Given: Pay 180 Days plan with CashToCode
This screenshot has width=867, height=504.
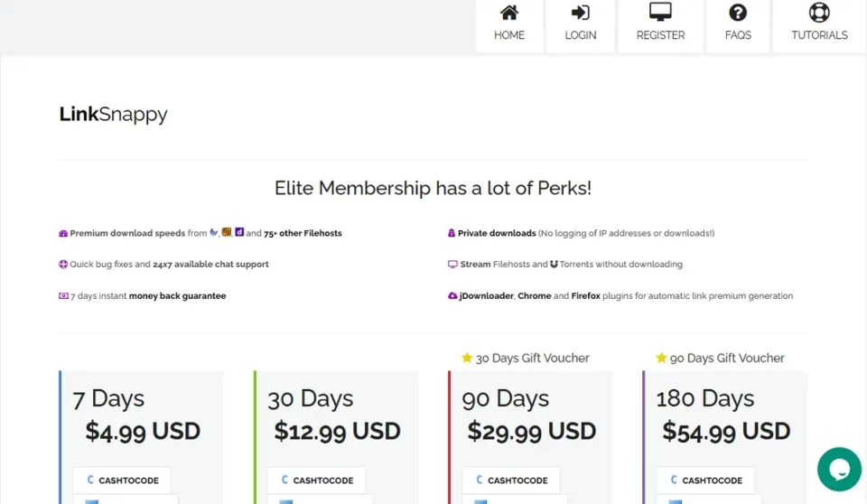Looking at the screenshot, I should point(705,481).
